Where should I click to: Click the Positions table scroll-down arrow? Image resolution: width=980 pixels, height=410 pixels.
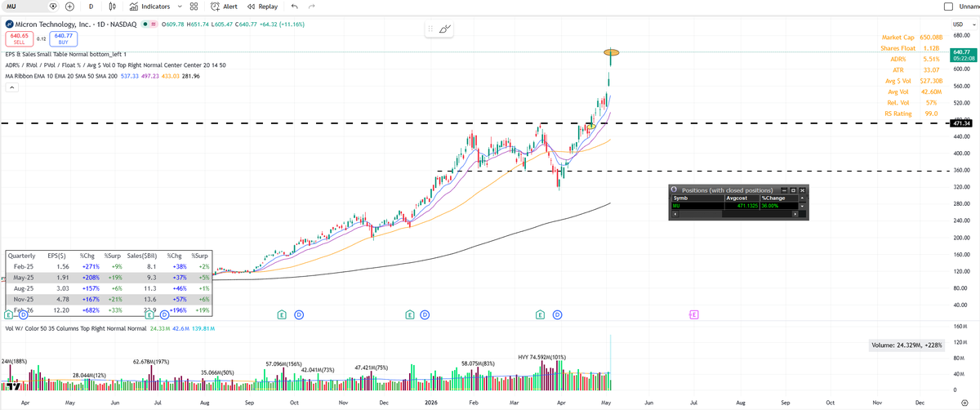click(x=802, y=206)
